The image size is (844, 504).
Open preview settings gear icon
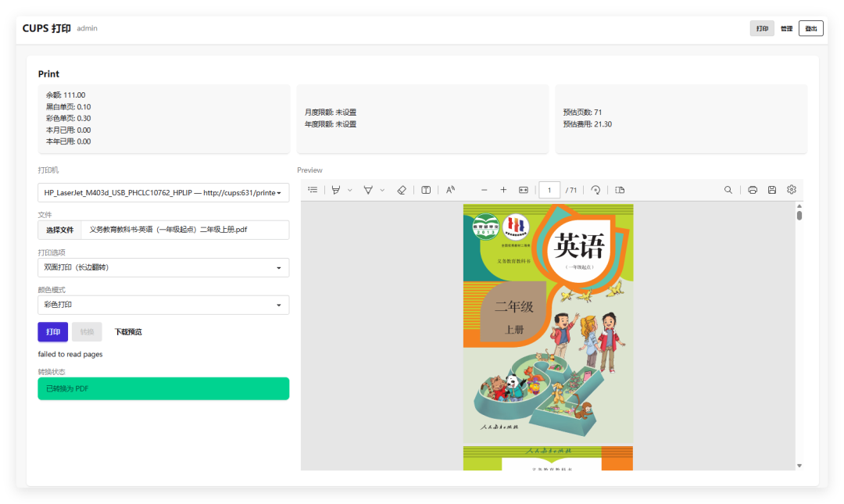click(x=791, y=190)
